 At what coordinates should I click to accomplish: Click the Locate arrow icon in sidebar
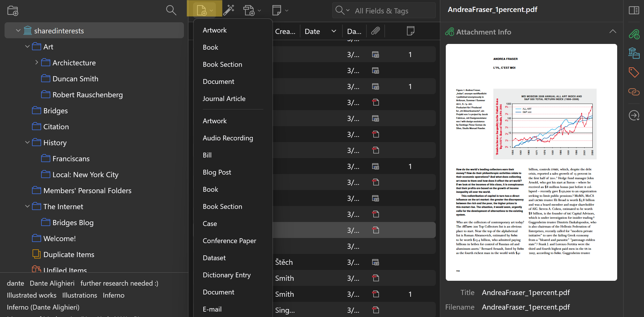pos(634,115)
